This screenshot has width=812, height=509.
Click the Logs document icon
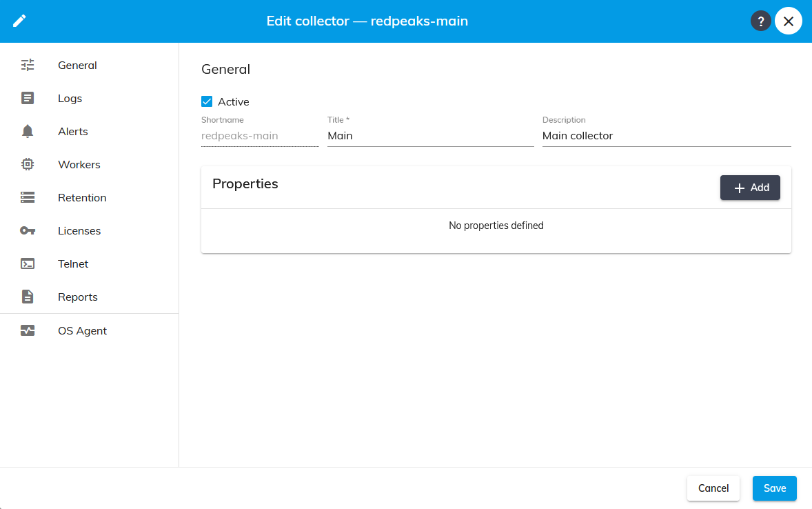tap(28, 98)
